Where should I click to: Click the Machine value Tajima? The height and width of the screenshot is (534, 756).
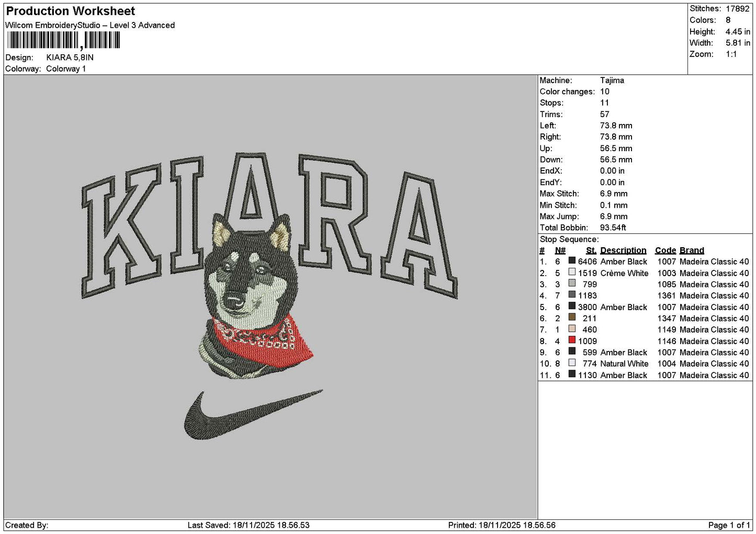pyautogui.click(x=612, y=80)
